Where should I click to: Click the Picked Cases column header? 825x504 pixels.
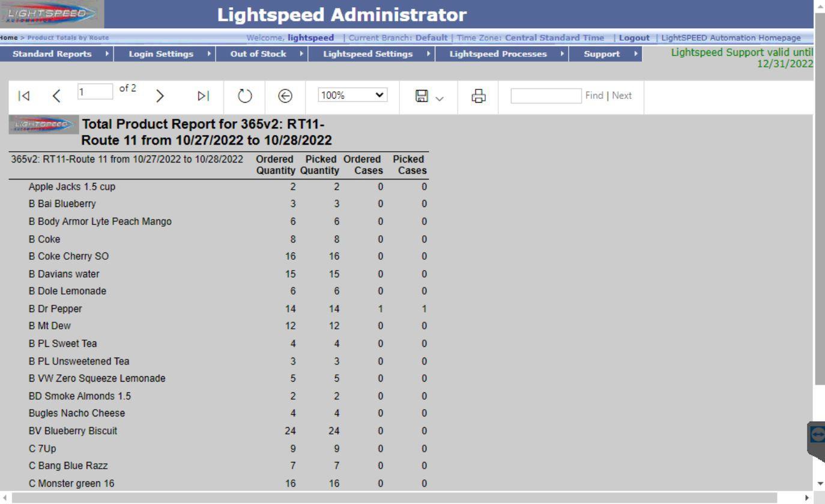tap(409, 165)
